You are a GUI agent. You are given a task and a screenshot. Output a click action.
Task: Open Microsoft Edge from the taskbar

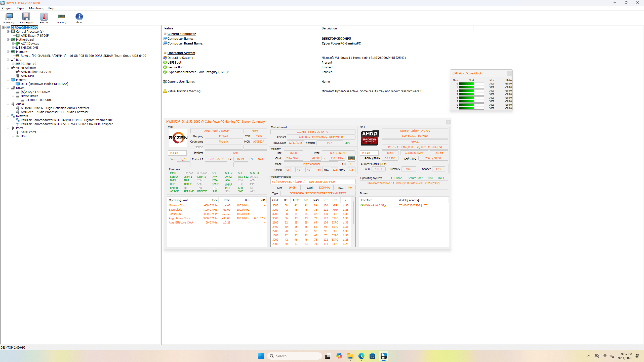coord(361,356)
